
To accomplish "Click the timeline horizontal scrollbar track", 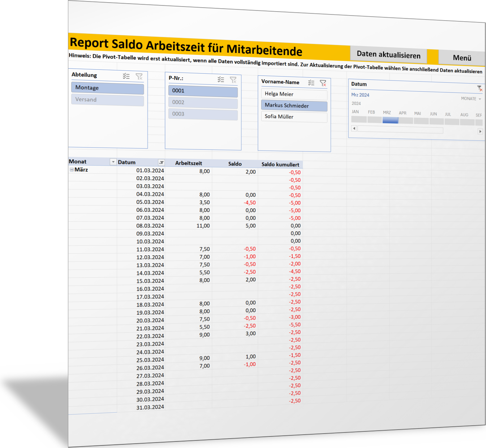I will (400, 130).
